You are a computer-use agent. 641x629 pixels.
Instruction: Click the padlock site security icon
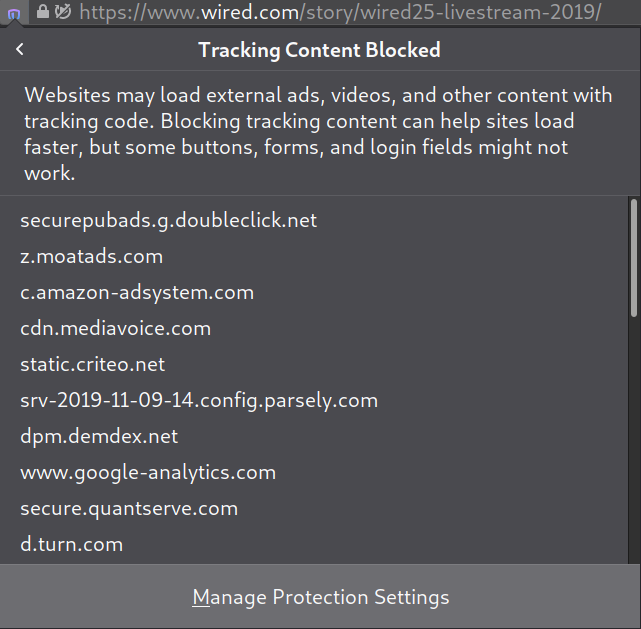click(42, 12)
